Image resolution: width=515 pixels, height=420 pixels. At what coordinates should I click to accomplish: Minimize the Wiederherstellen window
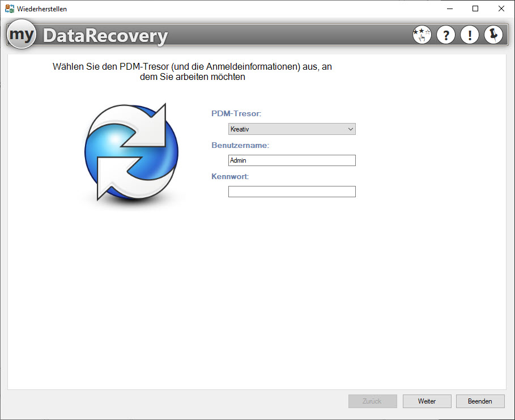point(450,9)
